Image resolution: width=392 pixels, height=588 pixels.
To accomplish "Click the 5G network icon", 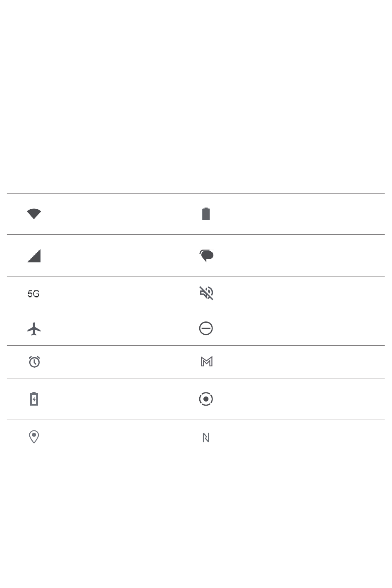I will coord(33,294).
